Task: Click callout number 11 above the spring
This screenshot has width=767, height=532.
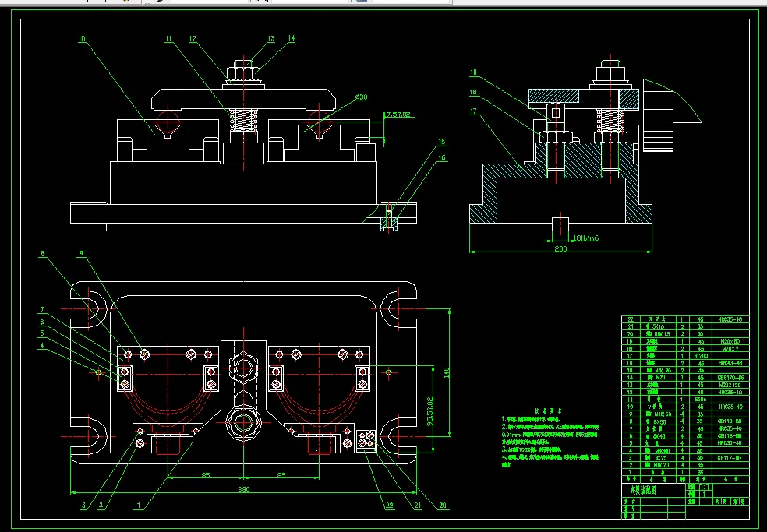Action: [169, 39]
